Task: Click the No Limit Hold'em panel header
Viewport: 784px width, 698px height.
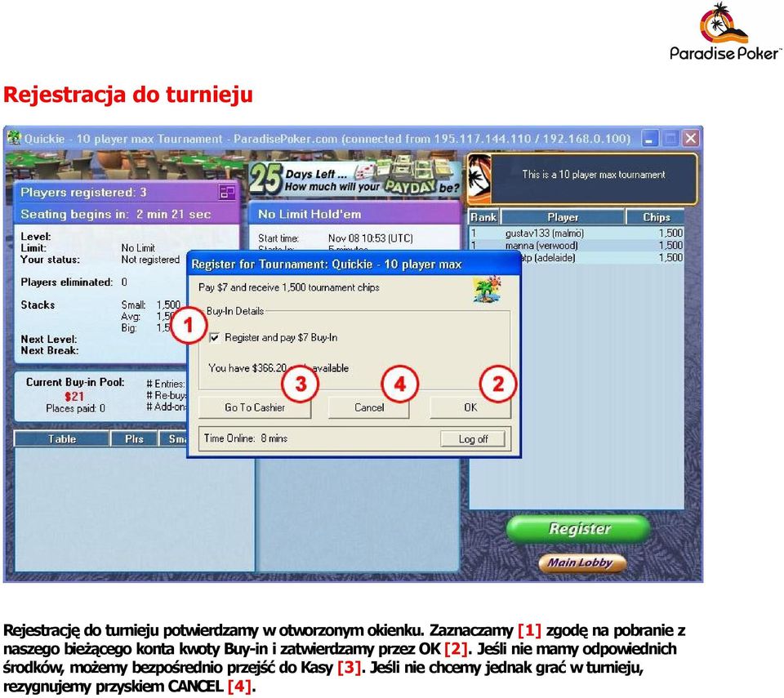Action: pos(354,214)
